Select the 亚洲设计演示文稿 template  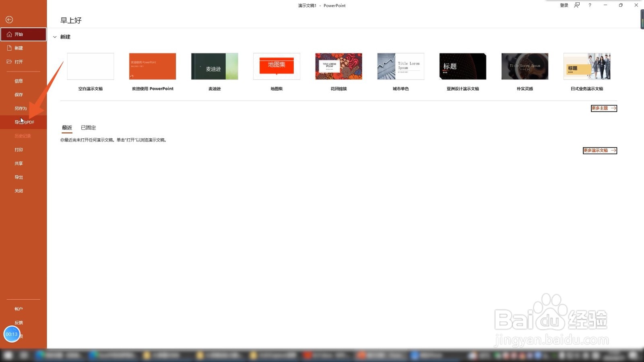(463, 66)
